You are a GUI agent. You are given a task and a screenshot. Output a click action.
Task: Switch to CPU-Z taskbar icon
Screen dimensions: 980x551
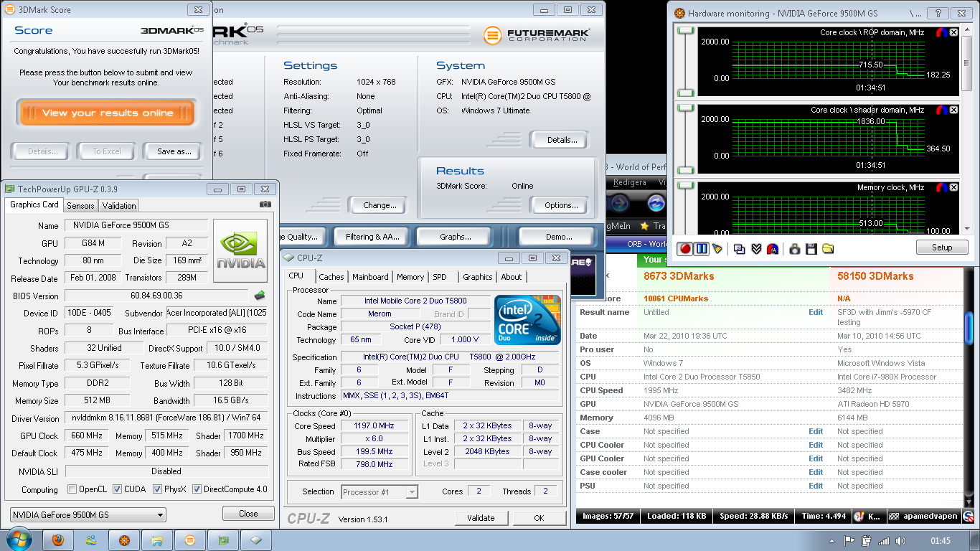tap(256, 540)
